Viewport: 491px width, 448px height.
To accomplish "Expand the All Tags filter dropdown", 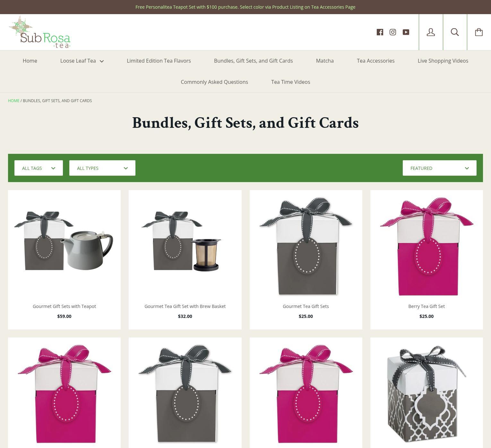I will click(39, 168).
